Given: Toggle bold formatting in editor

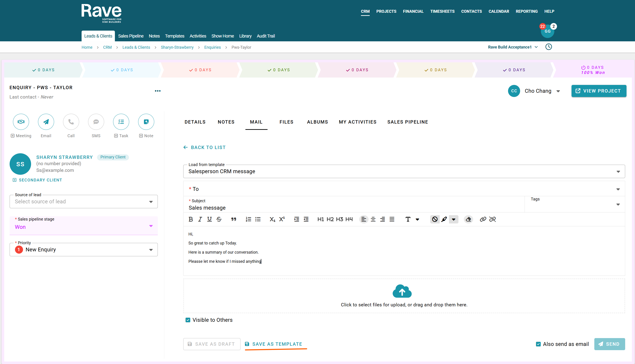Looking at the screenshot, I should click(x=190, y=219).
